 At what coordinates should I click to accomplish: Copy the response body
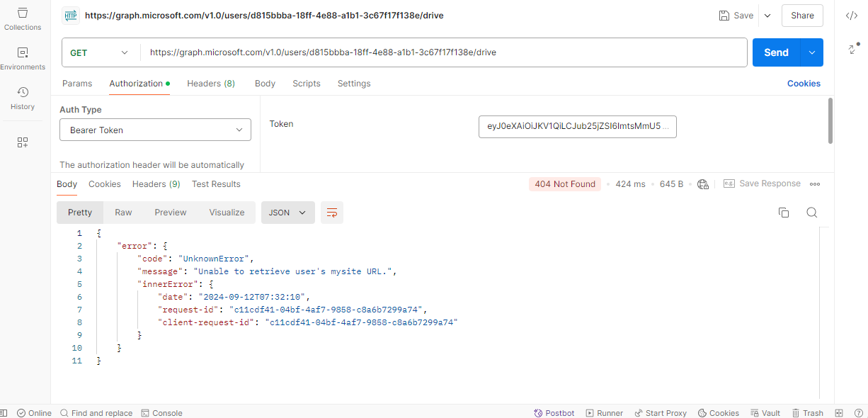tap(784, 213)
